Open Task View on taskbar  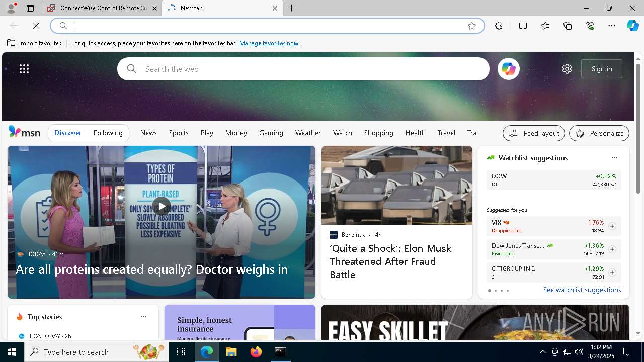181,352
